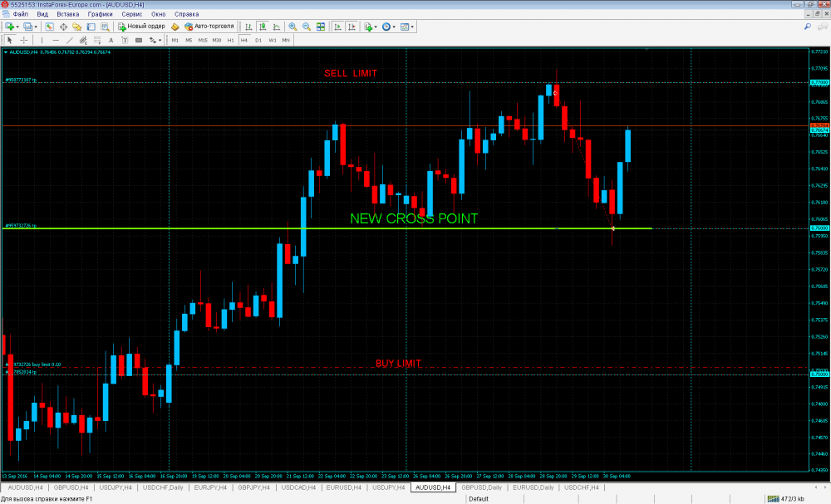
Task: Switch to M1 timeframe
Action: [175, 40]
